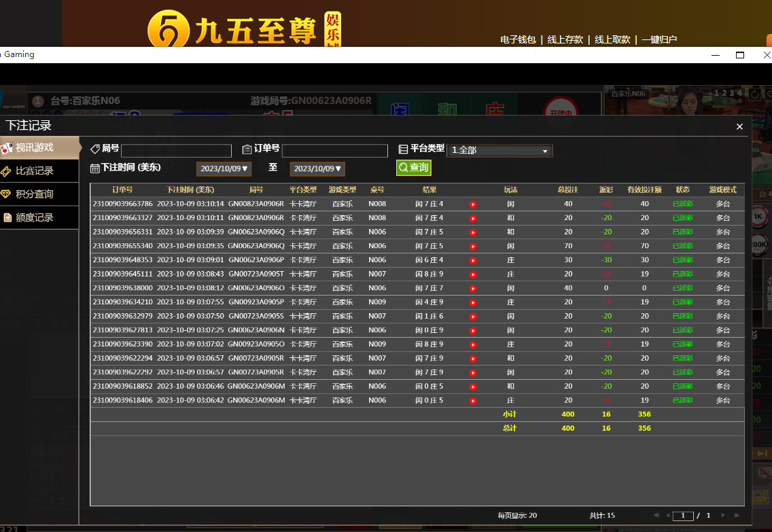Click the previous page arrow in pagination

tap(668, 516)
